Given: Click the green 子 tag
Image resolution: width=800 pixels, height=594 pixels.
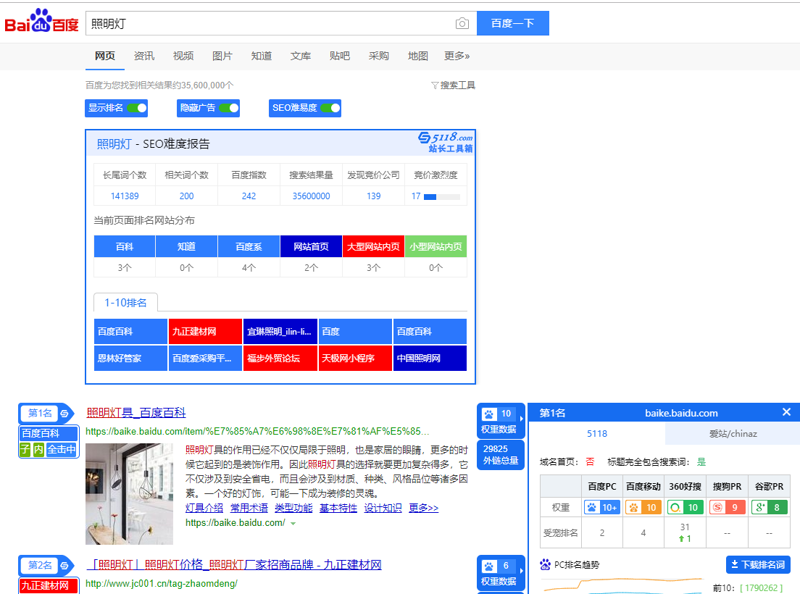Looking at the screenshot, I should 25,450.
